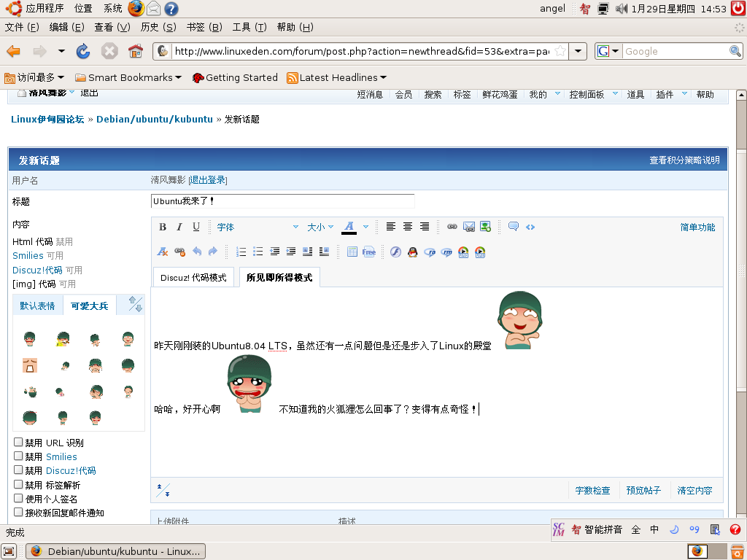
Task: Insert an email link
Action: (469, 227)
